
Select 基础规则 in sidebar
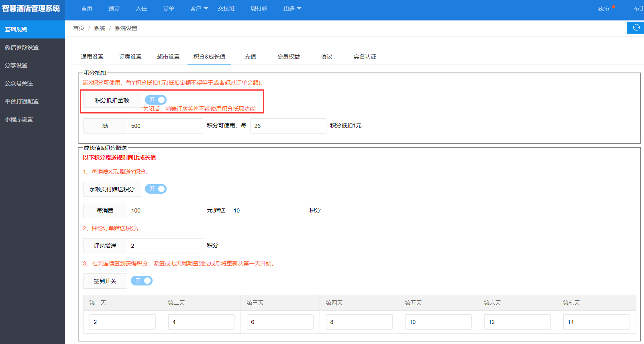[x=33, y=29]
